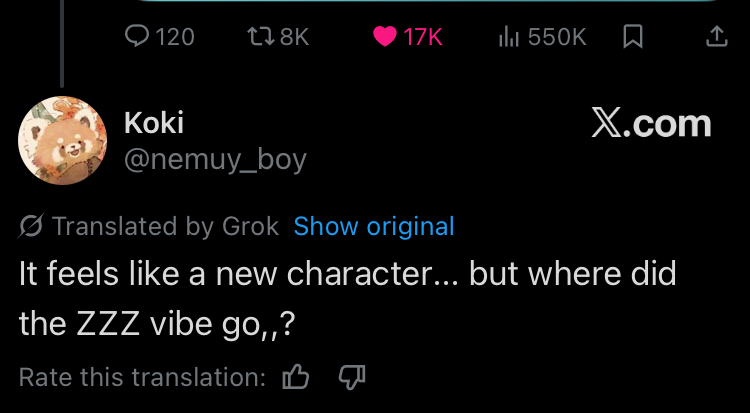Rate translation with thumbs down icon
Screen dimensions: 750x413
click(352, 377)
